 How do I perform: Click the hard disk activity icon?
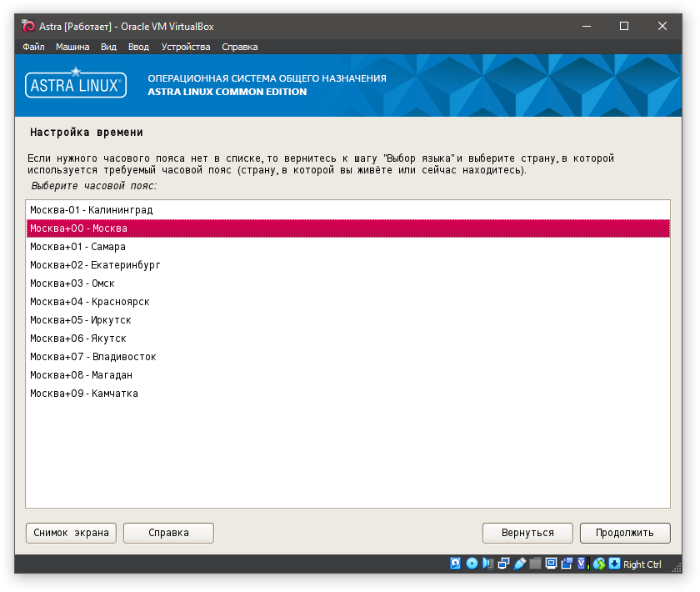pyautogui.click(x=455, y=564)
